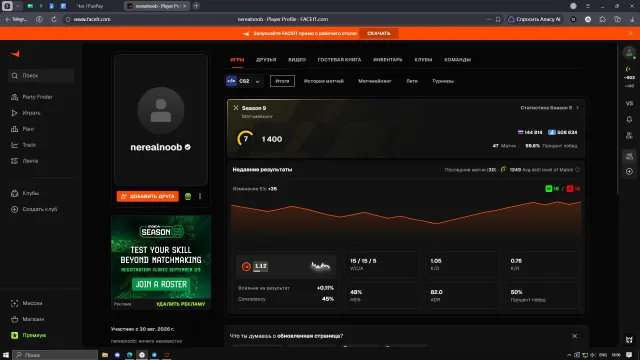640x360 pixels.
Task: Open the Track sidebar item
Action: pyautogui.click(x=24, y=145)
